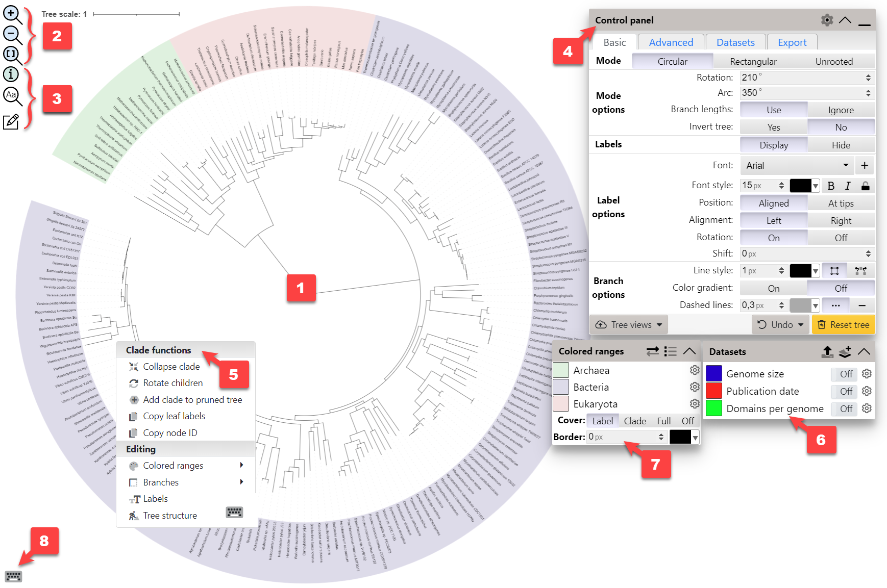The height and width of the screenshot is (588, 887).
Task: Switch to the Export tab
Action: point(792,42)
